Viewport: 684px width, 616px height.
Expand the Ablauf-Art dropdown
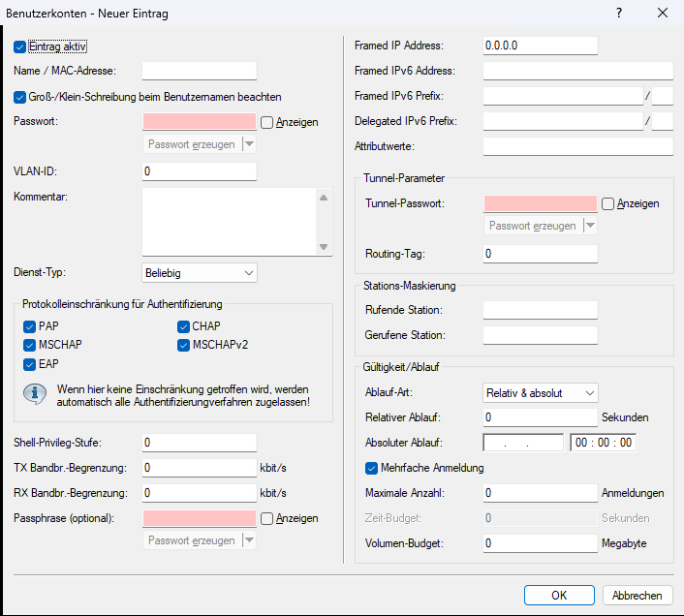(540, 392)
